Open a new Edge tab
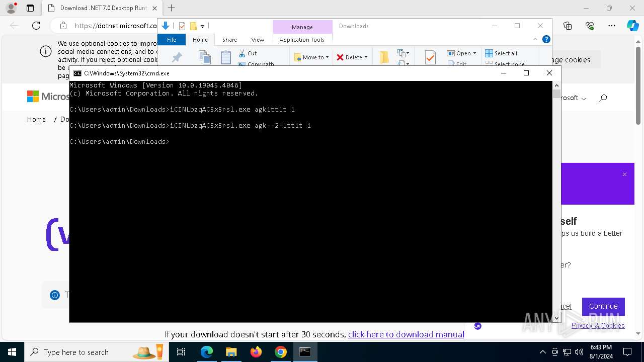The height and width of the screenshot is (362, 644). click(x=172, y=8)
